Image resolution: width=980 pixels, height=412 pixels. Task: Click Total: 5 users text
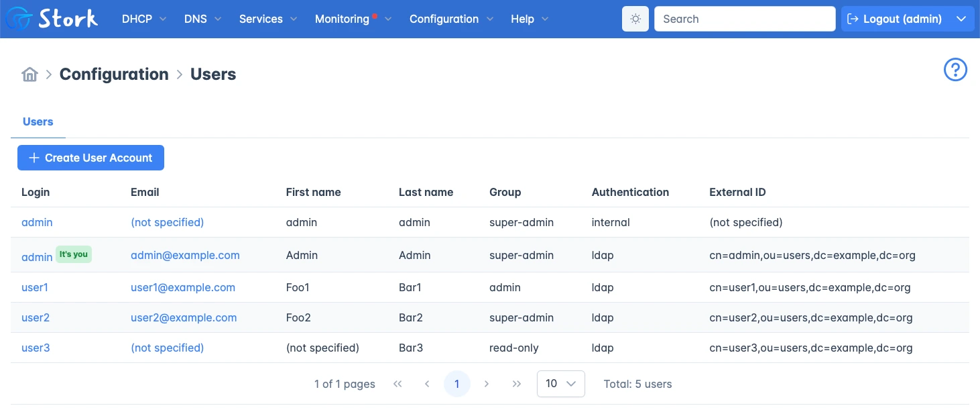click(x=637, y=384)
